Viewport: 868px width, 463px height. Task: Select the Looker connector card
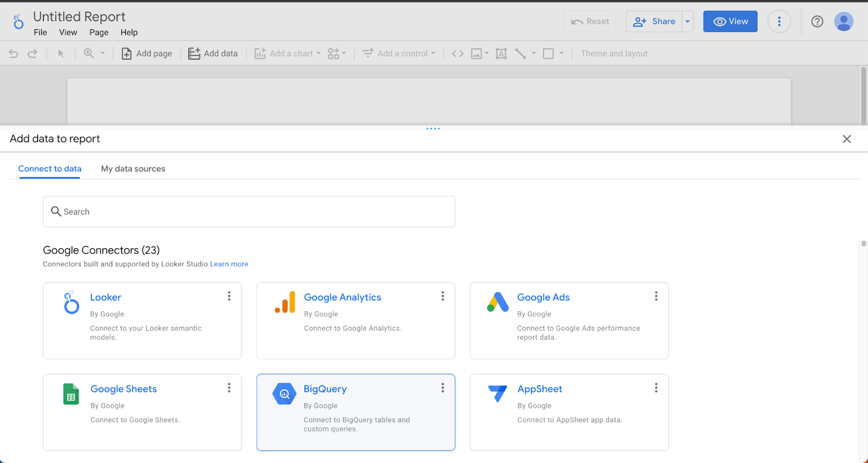tap(142, 320)
